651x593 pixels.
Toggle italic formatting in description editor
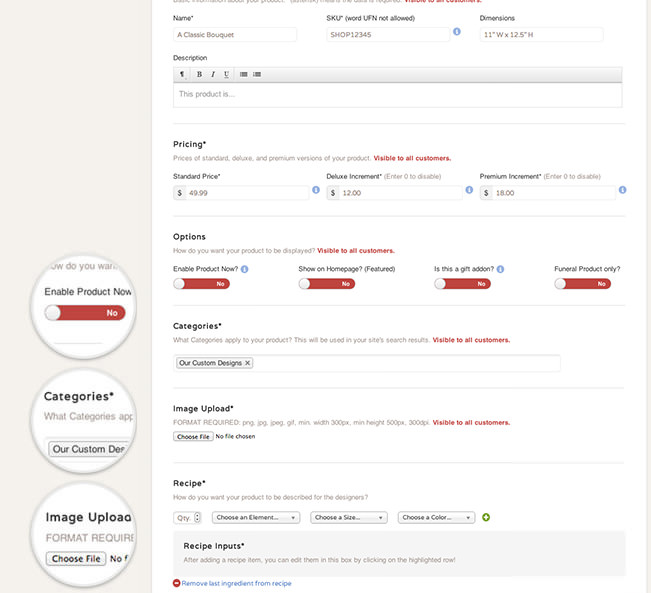pyautogui.click(x=213, y=74)
